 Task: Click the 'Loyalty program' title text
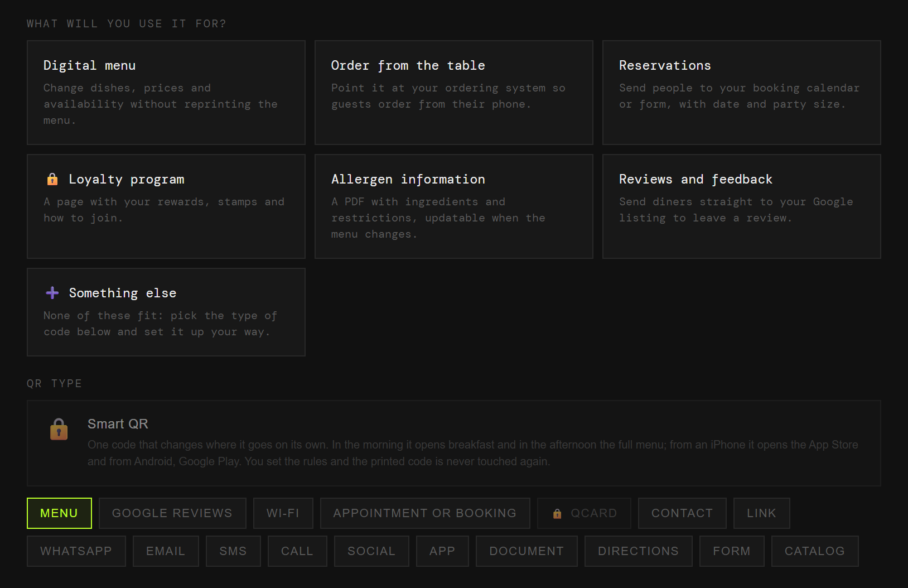127,179
